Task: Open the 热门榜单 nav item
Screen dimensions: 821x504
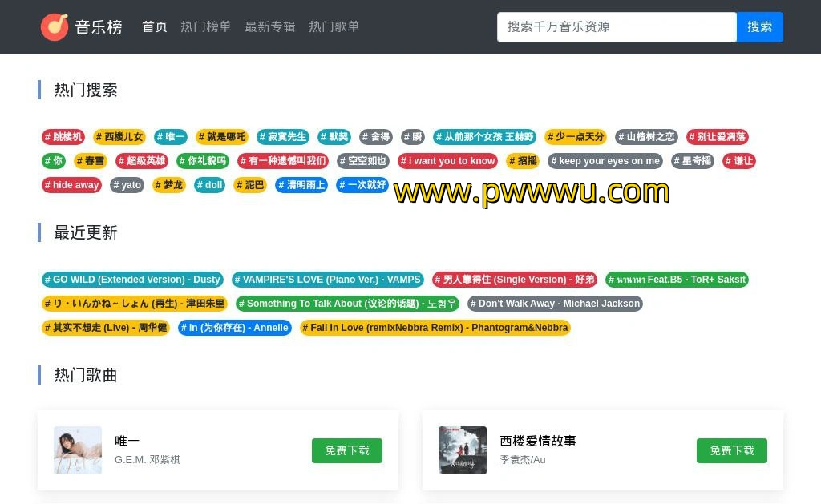Action: (206, 26)
